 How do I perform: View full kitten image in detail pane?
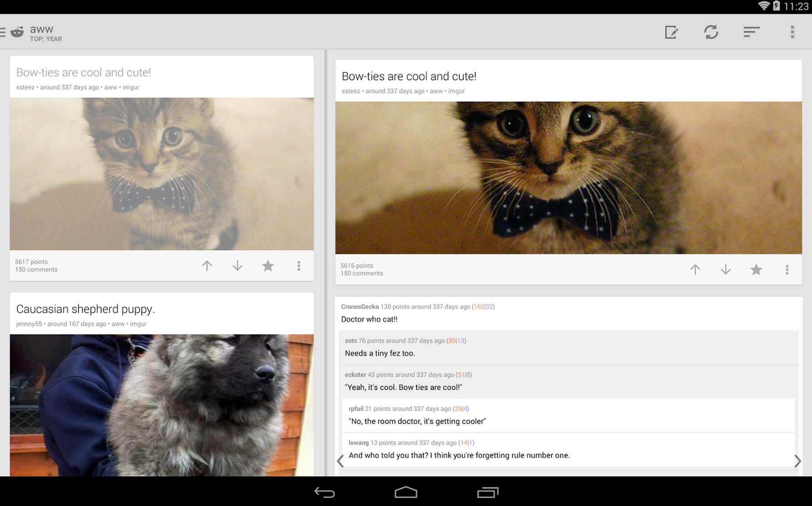[568, 178]
